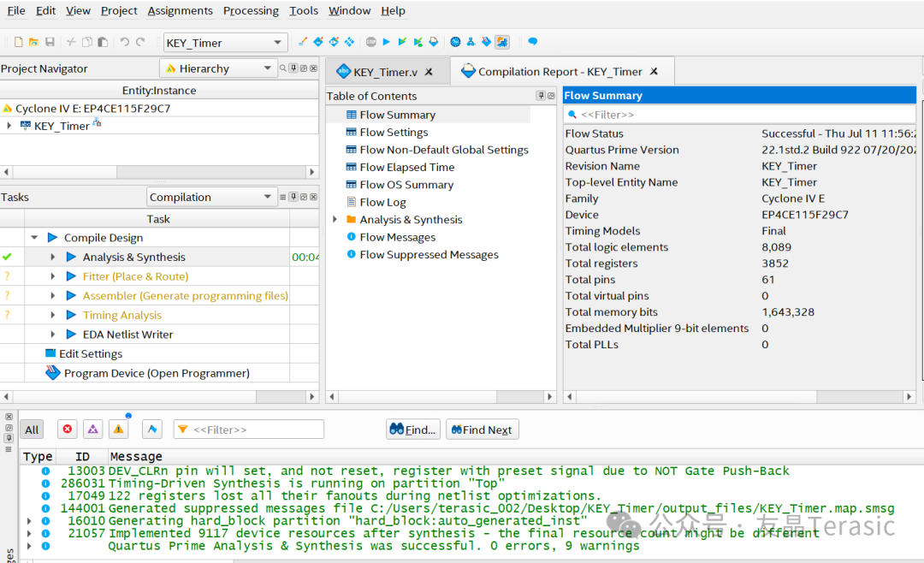This screenshot has height=563, width=924.
Task: Expand the KEY_Timer entity in hierarchy
Action: [9, 126]
